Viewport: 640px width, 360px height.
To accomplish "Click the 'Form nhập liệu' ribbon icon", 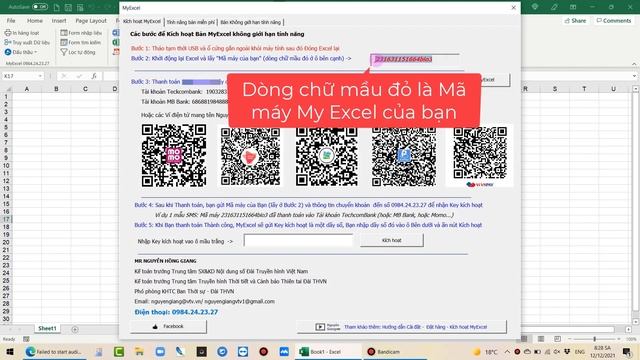I will point(64,33).
